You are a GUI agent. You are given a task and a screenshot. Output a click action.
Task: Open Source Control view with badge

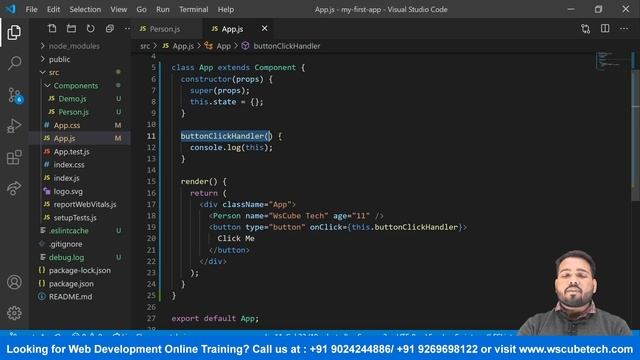15,96
